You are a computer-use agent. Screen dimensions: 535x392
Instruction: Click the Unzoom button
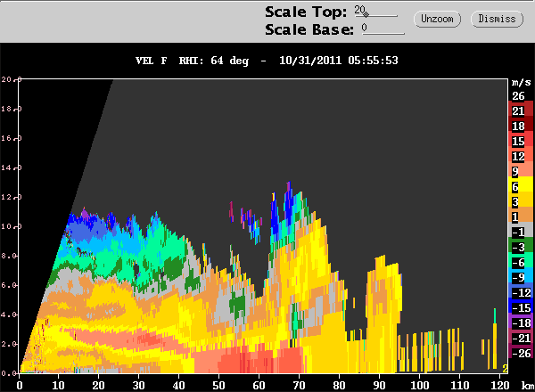pyautogui.click(x=437, y=19)
